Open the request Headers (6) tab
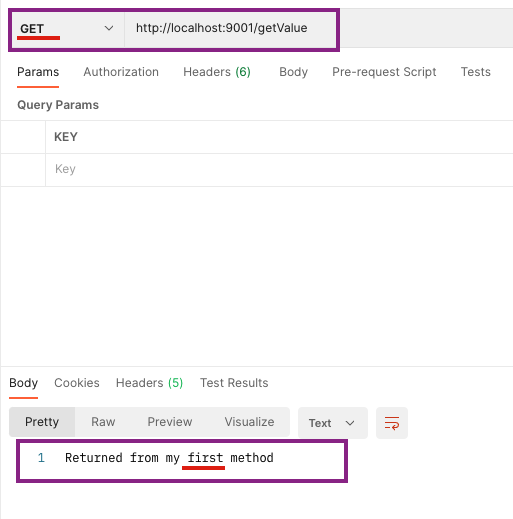Screen dimensions: 513x519 click(217, 72)
